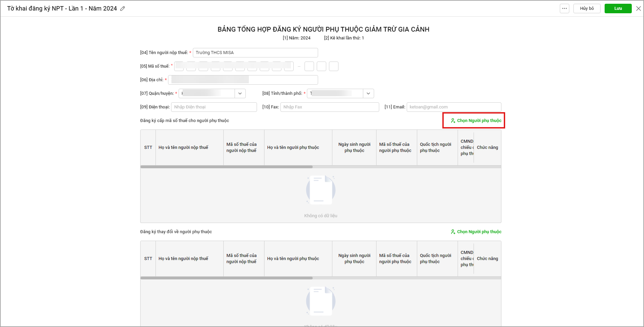Click first box of the tax code suffix
The height and width of the screenshot is (327, 644).
tap(309, 66)
